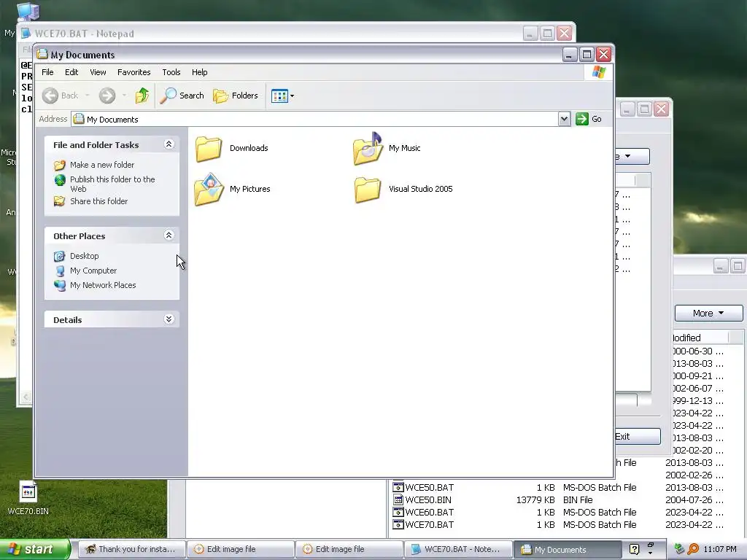This screenshot has height=560, width=747.
Task: Click the Start button
Action: point(34,549)
